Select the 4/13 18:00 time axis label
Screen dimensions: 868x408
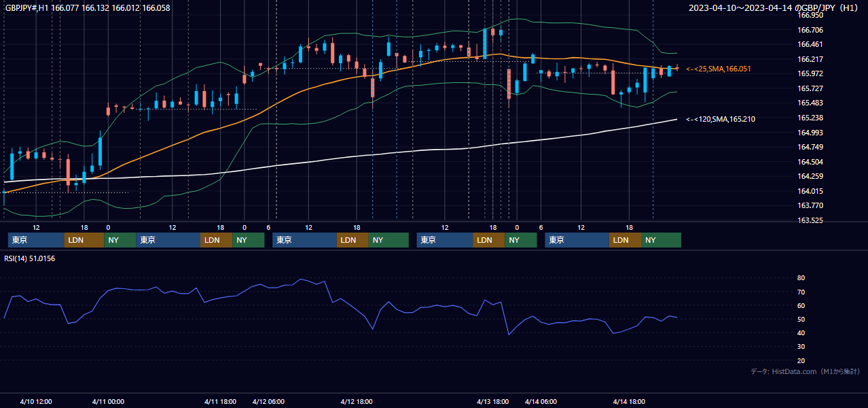[492, 402]
